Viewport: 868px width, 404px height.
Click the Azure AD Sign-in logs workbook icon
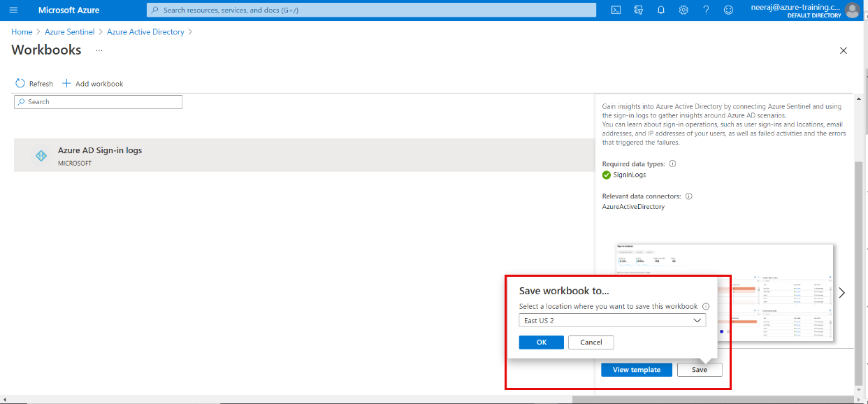[x=41, y=156]
